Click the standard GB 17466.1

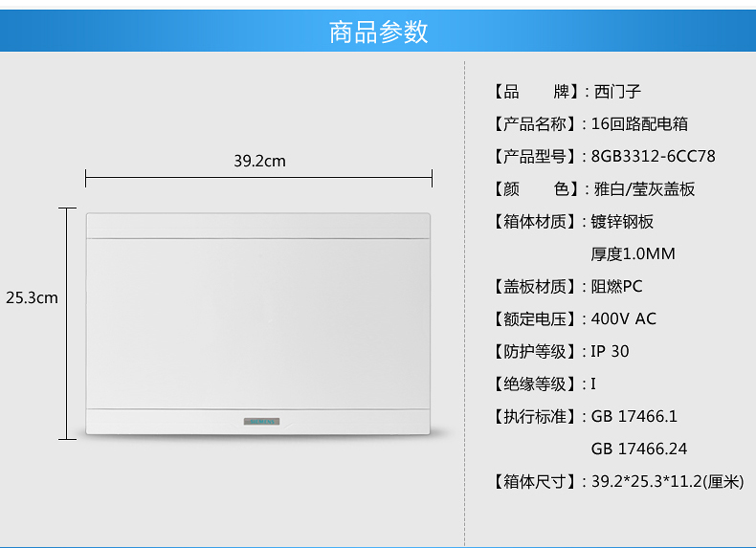pyautogui.click(x=634, y=417)
